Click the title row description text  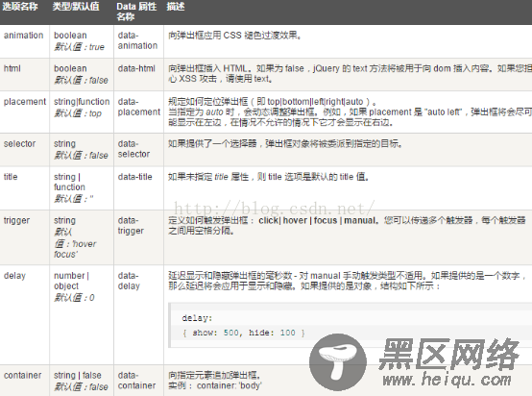pos(268,177)
